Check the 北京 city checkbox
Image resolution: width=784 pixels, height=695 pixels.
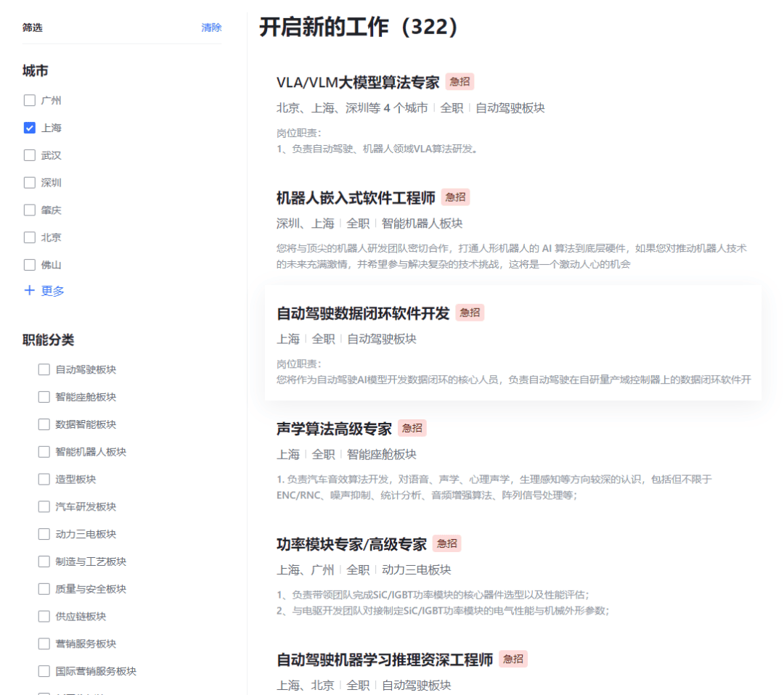[30, 237]
